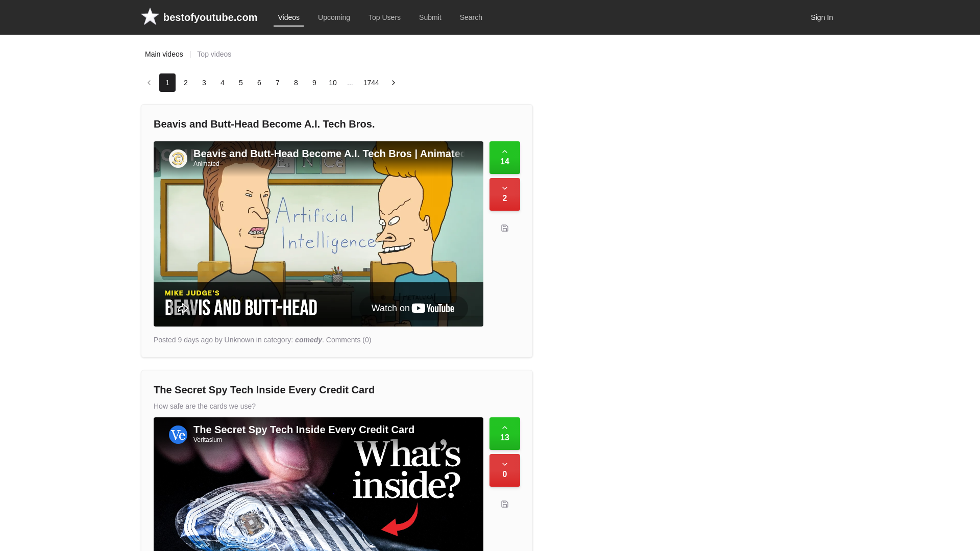Open Comments (0) for Beavis video
Viewport: 980px width, 551px height.
349,340
